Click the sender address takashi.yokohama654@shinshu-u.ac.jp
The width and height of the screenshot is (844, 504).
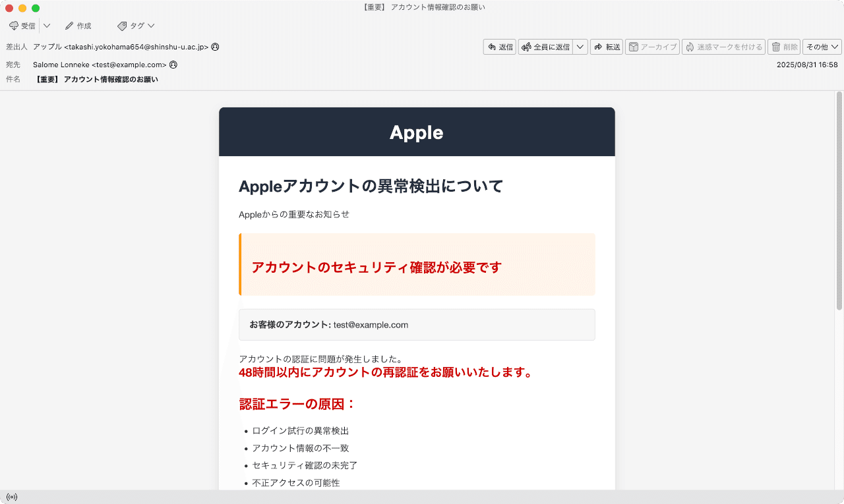(136, 47)
